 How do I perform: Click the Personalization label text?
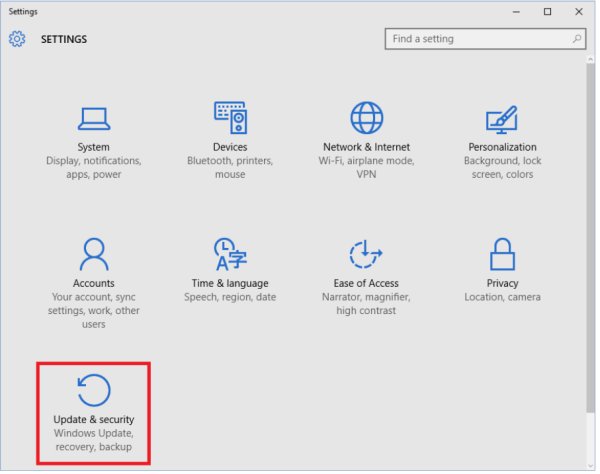coord(502,147)
